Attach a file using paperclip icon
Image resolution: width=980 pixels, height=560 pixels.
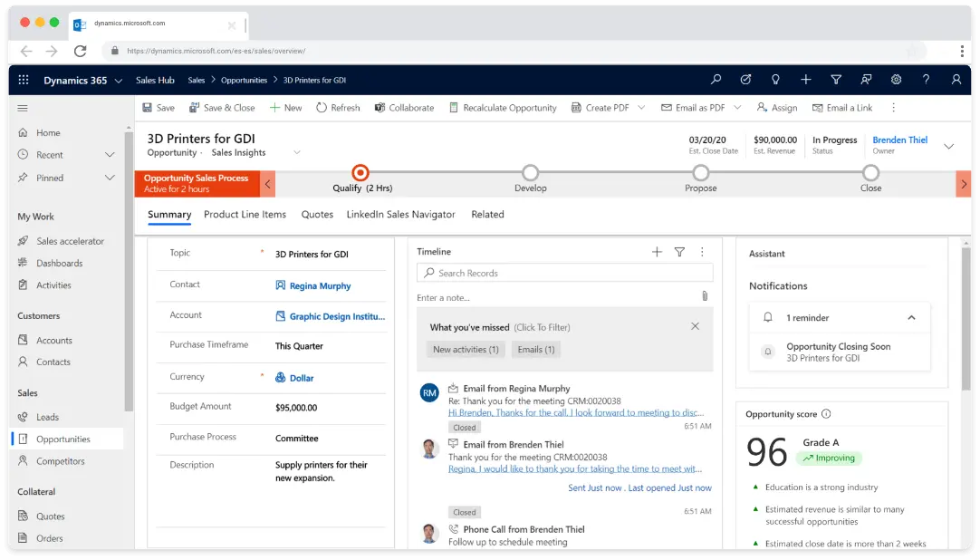[705, 296]
